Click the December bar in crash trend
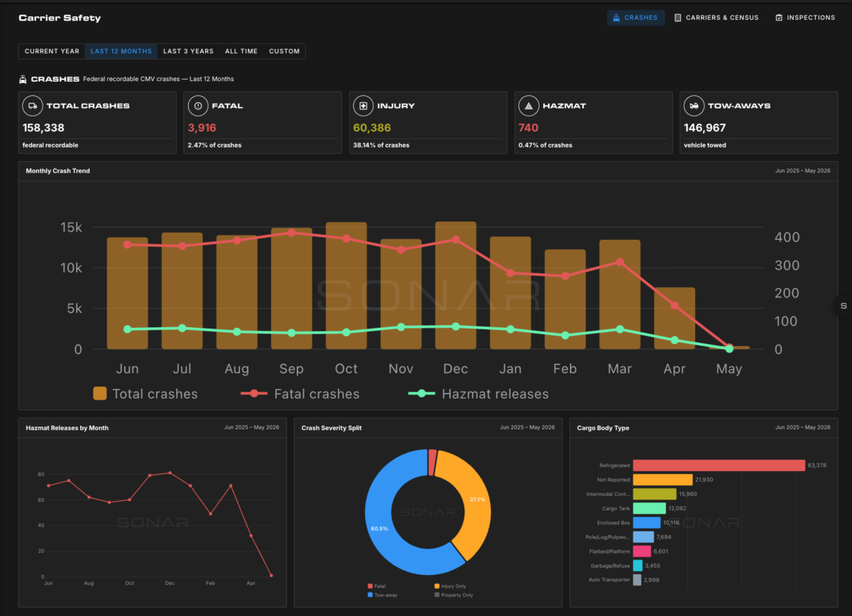Image resolution: width=852 pixels, height=616 pixels. (455, 285)
